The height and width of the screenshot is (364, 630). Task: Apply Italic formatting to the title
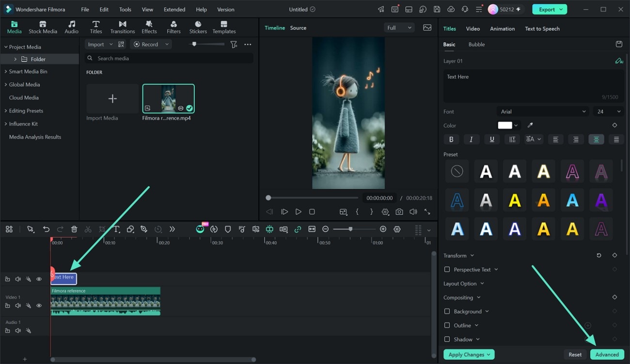[471, 140]
